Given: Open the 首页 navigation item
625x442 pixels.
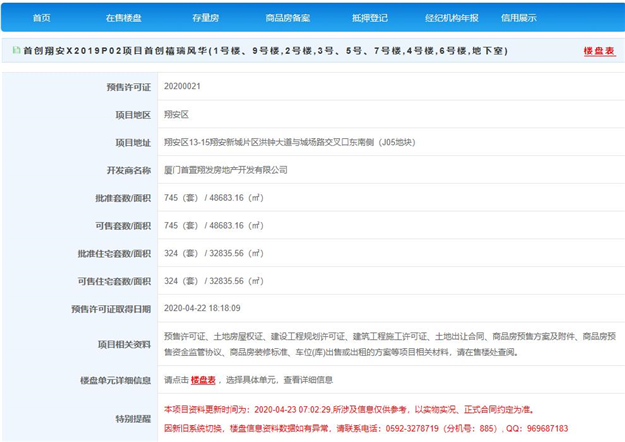Looking at the screenshot, I should [41, 18].
